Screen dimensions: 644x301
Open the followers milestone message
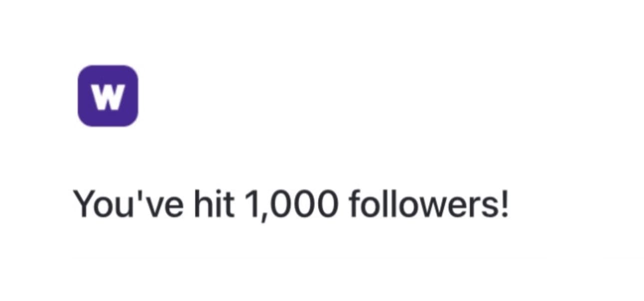(292, 204)
